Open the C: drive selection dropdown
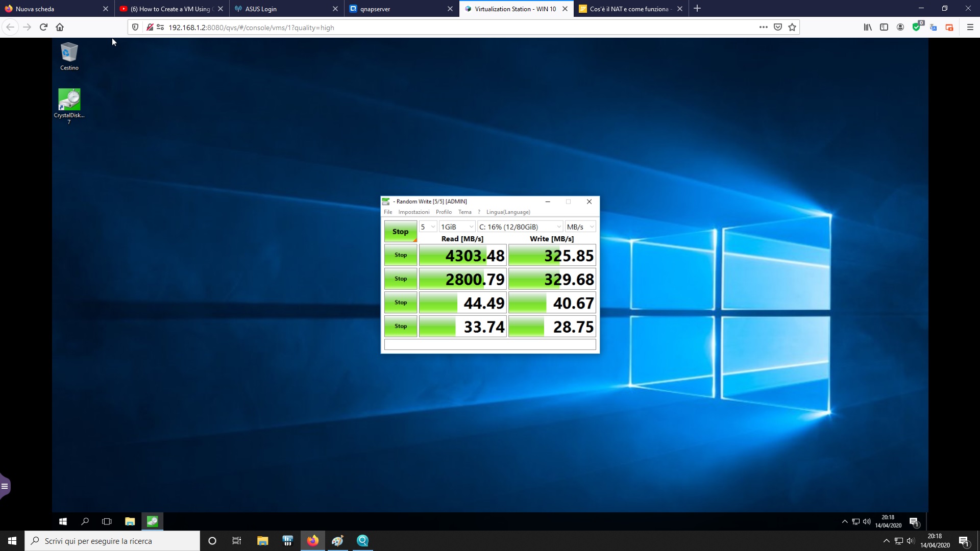This screenshot has height=551, width=980. [520, 227]
